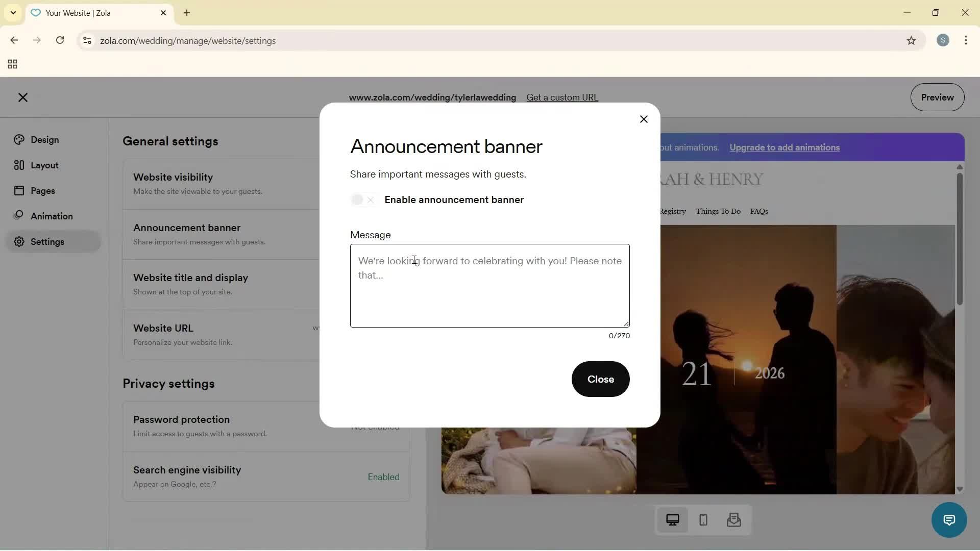Switch to the Things To Do tab

click(718, 211)
